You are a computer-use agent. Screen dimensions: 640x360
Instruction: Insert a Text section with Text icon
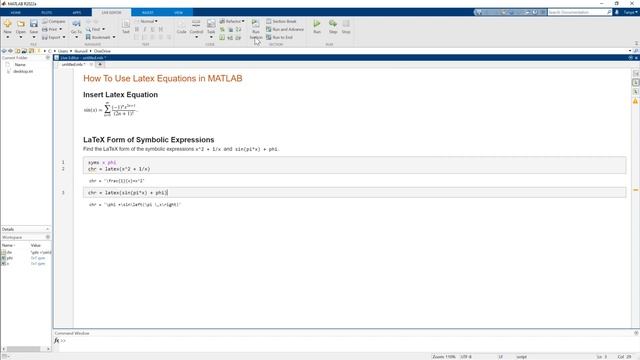[x=126, y=25]
